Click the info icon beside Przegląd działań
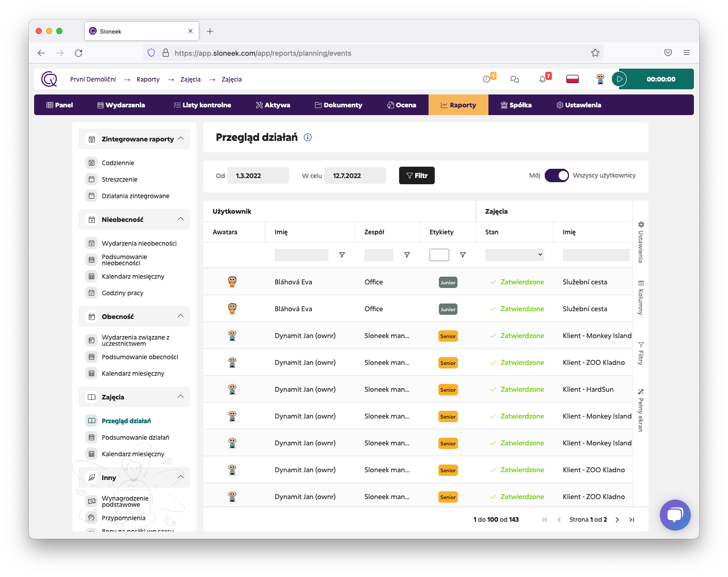Viewport: 728px width, 577px height. (308, 137)
